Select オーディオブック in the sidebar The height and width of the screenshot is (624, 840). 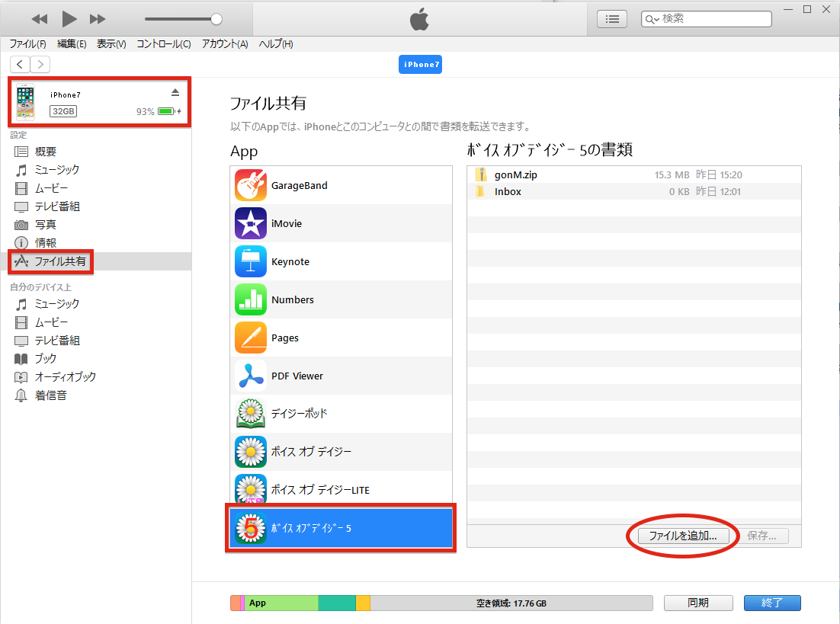[66, 376]
